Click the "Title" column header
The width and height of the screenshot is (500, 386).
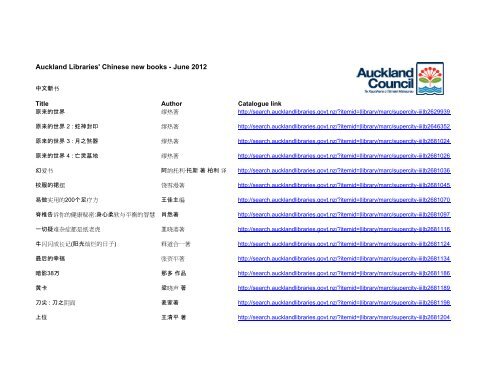pyautogui.click(x=42, y=104)
